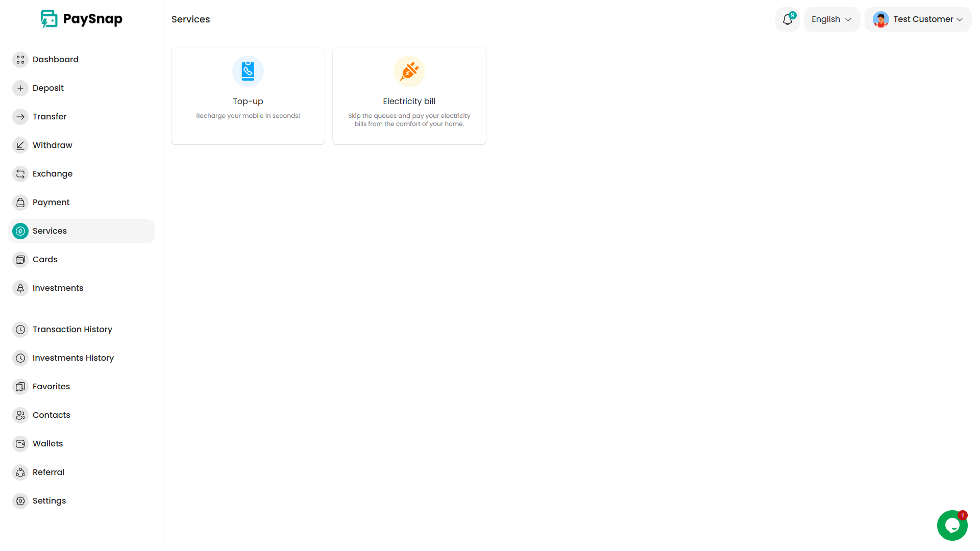Click the Settings gear icon

coord(20,501)
